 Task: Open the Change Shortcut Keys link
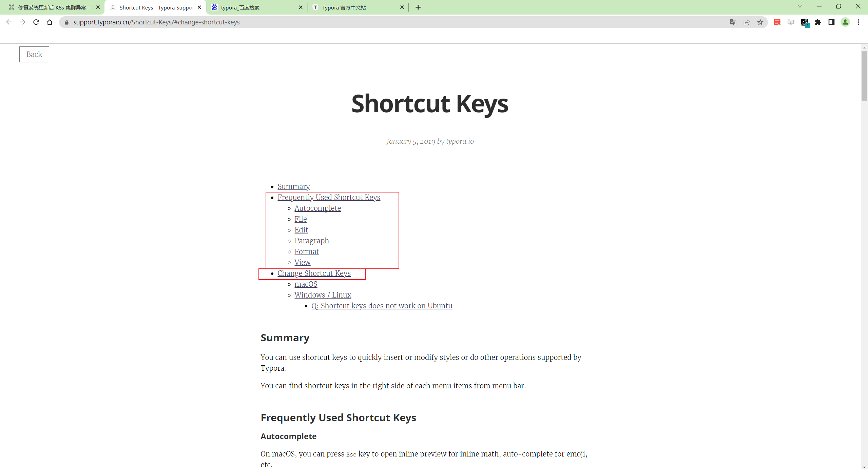[314, 273]
